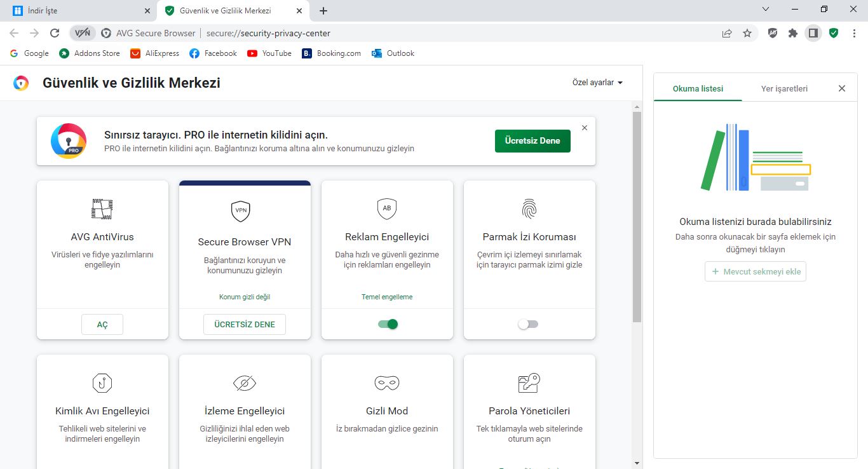The image size is (868, 469).
Task: Click the Ücretsiz Dene green button
Action: [x=532, y=140]
